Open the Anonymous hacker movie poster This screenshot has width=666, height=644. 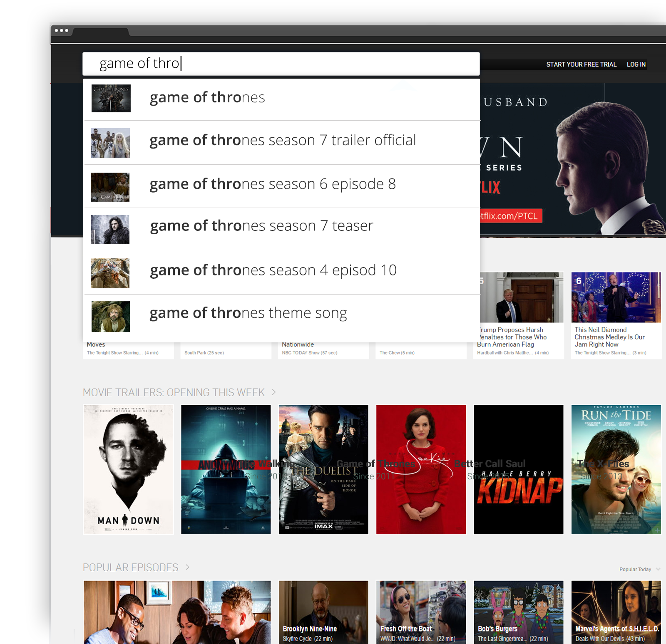pyautogui.click(x=226, y=470)
